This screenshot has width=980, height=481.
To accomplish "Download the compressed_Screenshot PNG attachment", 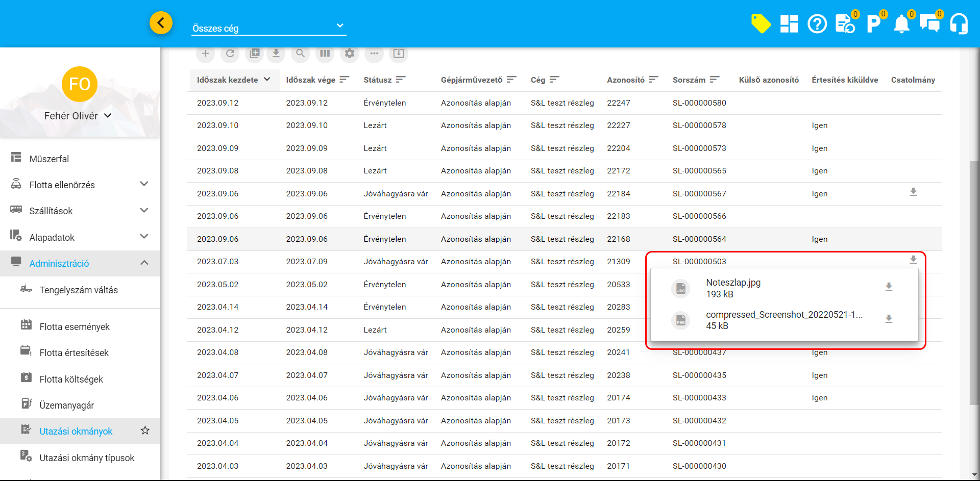I will pos(889,319).
